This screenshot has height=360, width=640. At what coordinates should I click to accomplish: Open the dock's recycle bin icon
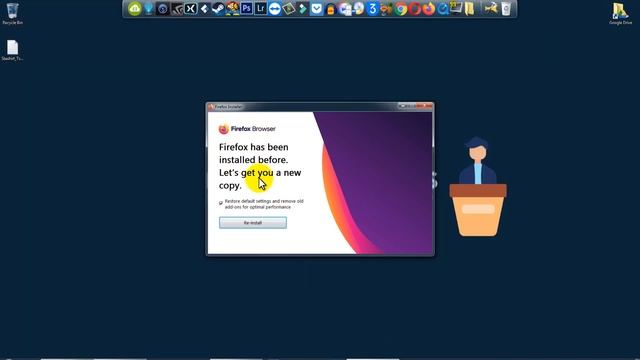point(506,9)
